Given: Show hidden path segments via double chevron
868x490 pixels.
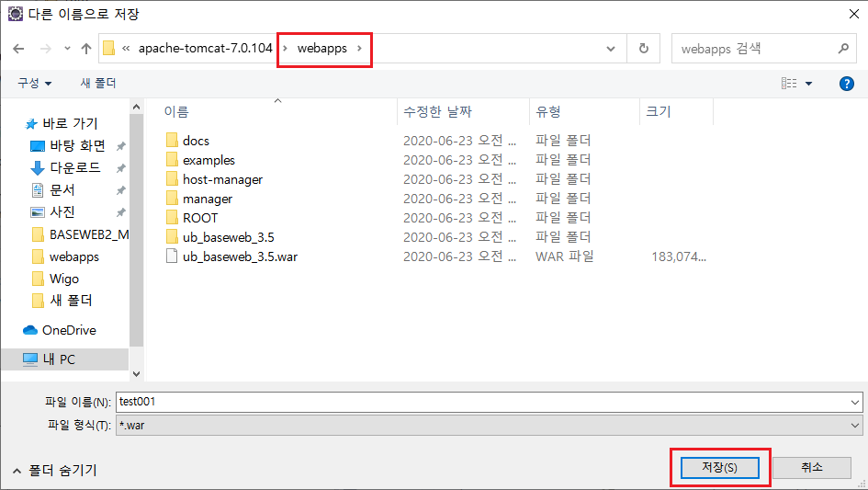Looking at the screenshot, I should pyautogui.click(x=126, y=48).
